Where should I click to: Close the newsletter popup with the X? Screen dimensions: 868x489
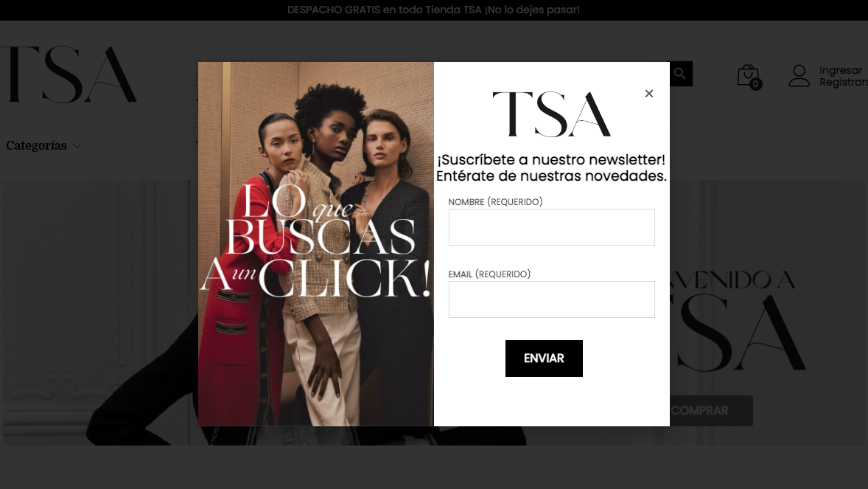(x=648, y=94)
